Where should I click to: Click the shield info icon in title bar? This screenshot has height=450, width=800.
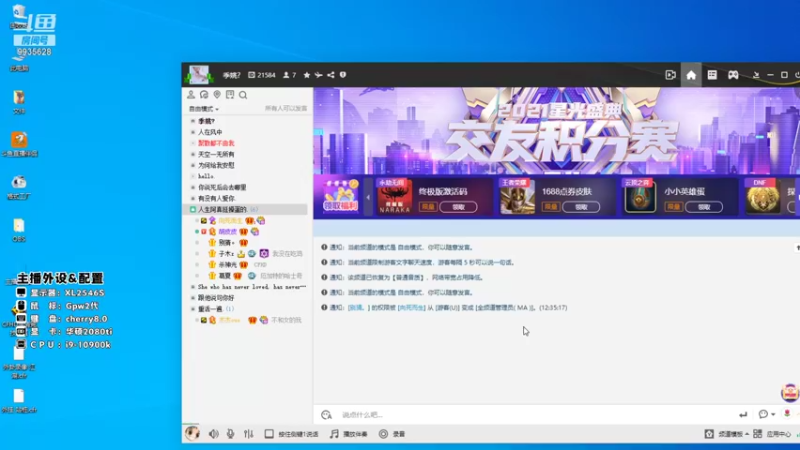(x=343, y=75)
